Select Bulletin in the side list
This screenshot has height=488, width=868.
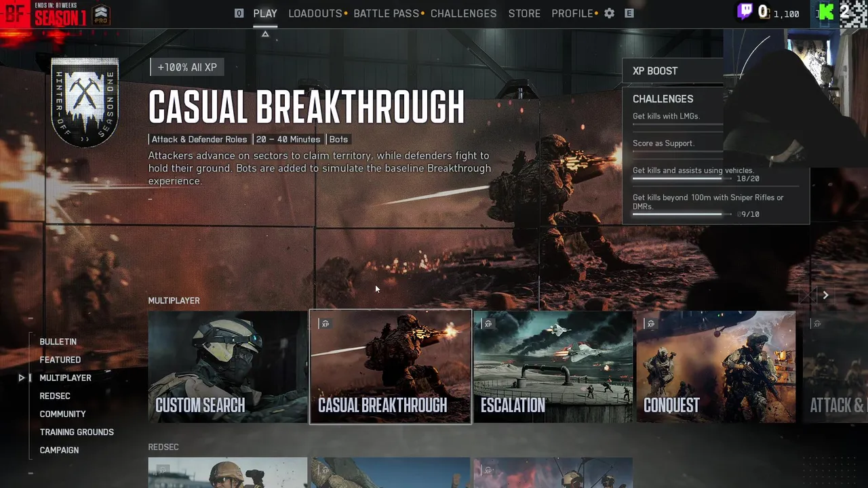(x=58, y=342)
